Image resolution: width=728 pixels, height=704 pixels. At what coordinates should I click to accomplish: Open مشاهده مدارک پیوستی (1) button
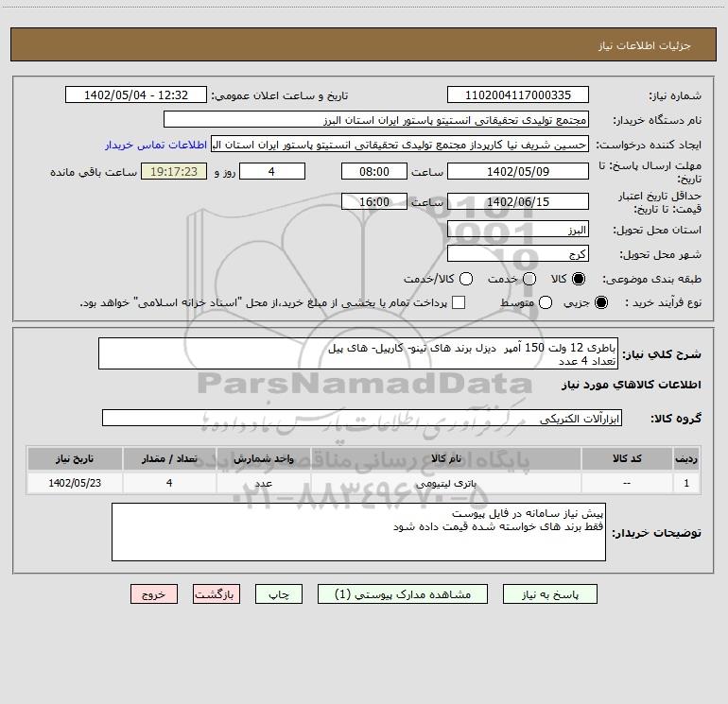[x=403, y=594]
